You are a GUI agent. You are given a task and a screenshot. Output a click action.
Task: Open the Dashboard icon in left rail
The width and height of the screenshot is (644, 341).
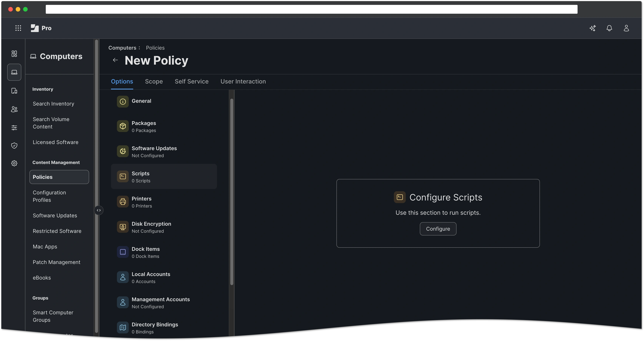coord(14,54)
